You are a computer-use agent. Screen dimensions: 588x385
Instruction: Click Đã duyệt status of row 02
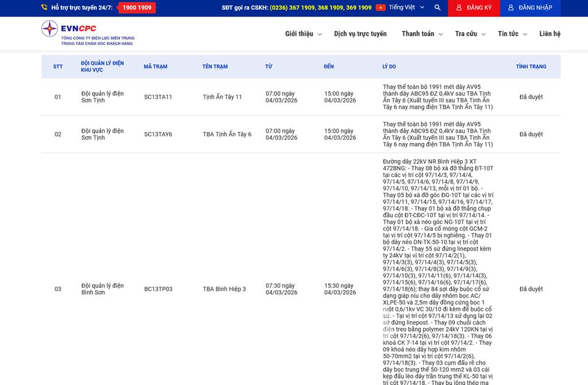pyautogui.click(x=531, y=134)
